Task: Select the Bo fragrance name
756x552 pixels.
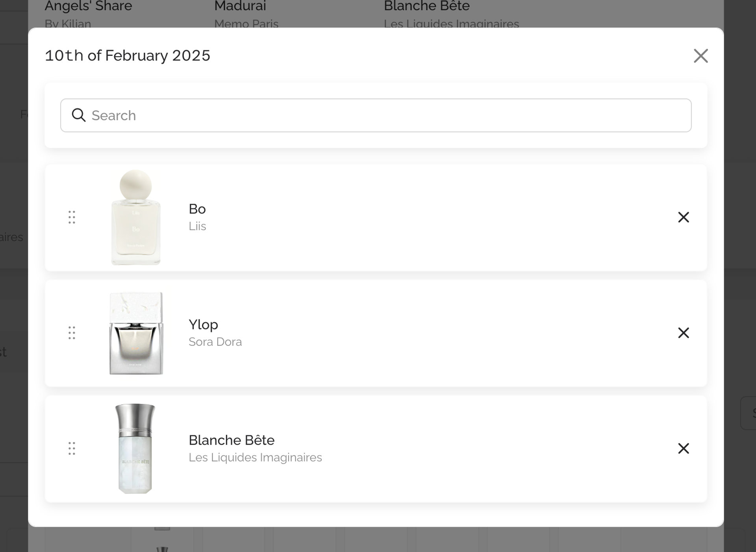Action: tap(197, 209)
